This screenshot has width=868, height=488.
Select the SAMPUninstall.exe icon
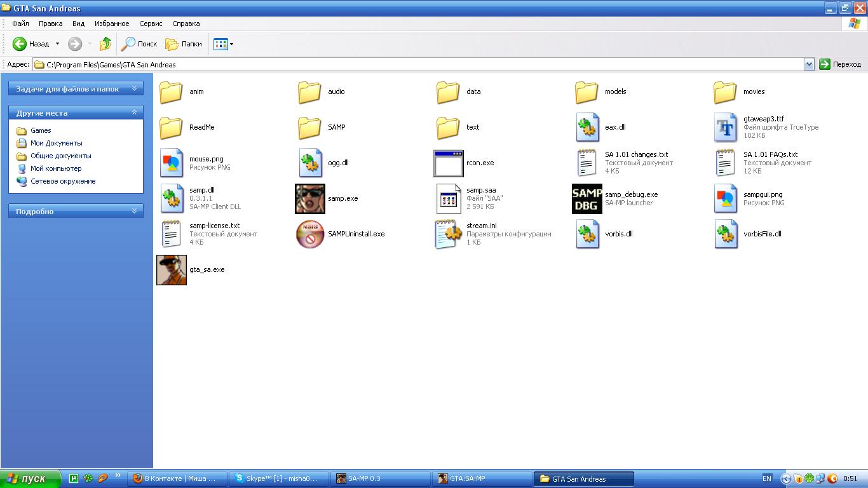(310, 234)
